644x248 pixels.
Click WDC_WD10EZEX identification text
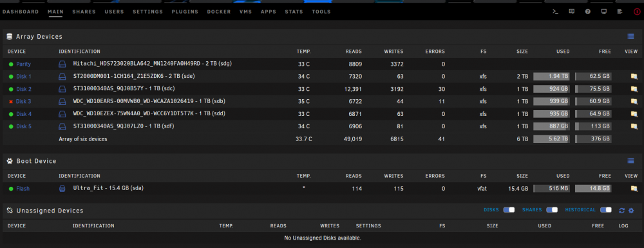(149, 113)
